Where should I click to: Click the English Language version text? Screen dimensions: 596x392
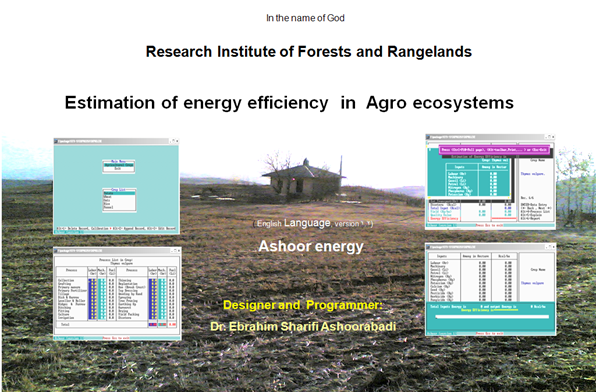click(x=313, y=223)
